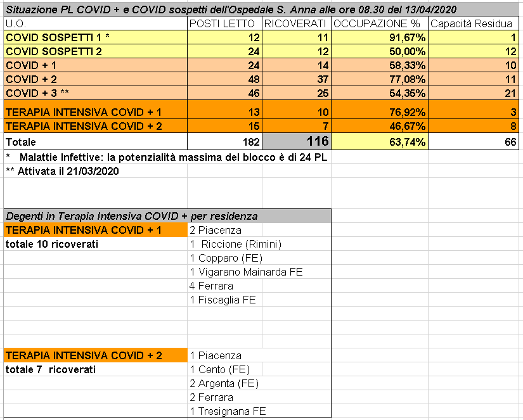Click the 'COVID + 3 **' row label

pos(95,93)
